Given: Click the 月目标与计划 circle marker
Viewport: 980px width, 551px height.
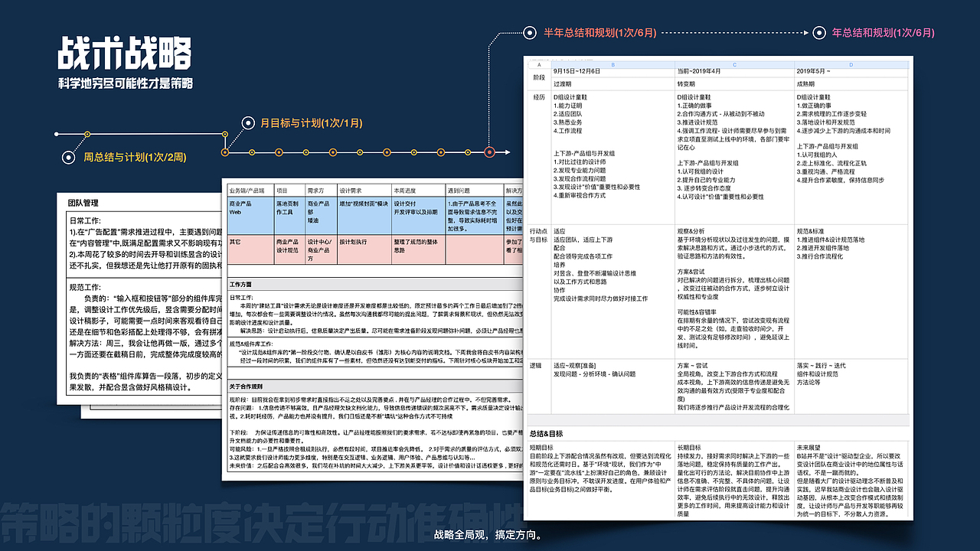Looking at the screenshot, I should (247, 122).
